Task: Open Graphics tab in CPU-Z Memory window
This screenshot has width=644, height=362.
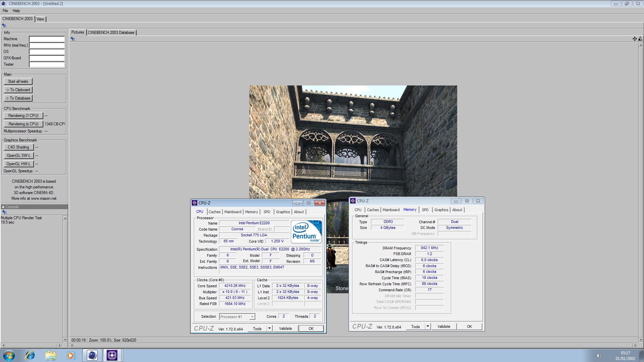Action: (441, 210)
